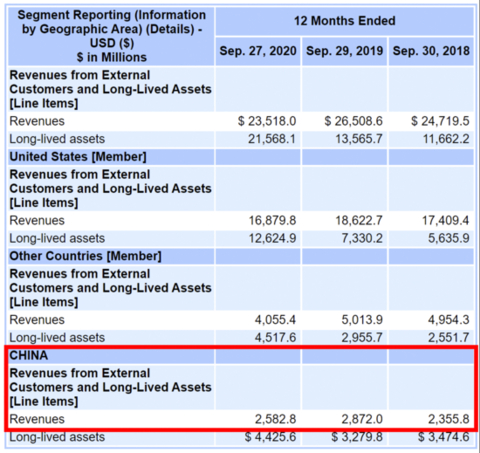
Task: Click China long-lived assets $ 4,425.6
Action: click(270, 437)
